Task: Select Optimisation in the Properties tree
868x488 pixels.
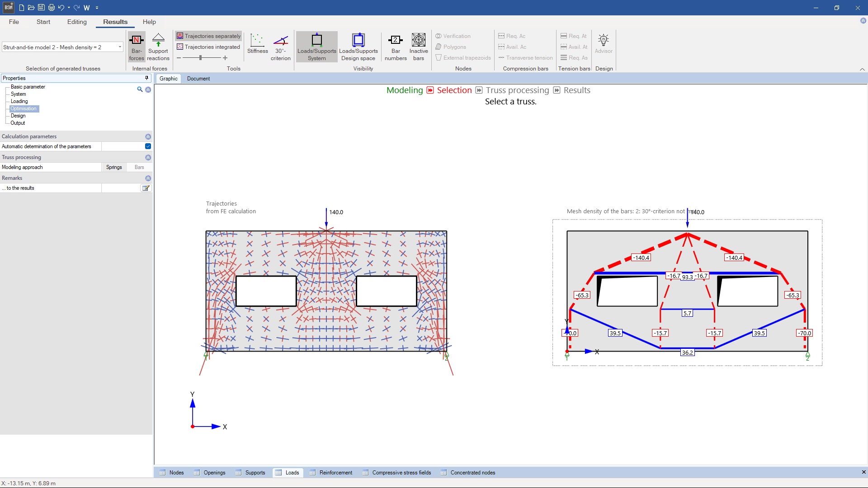Action: [23, 108]
